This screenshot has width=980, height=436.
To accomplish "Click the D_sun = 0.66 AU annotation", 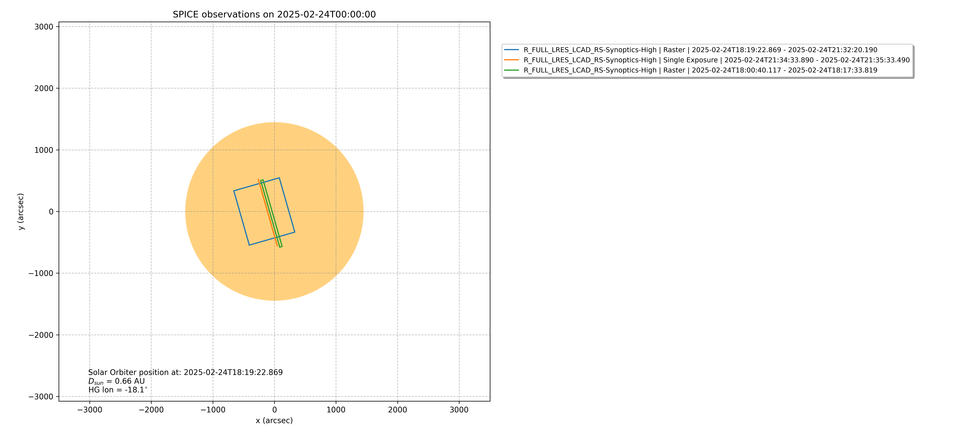I will (x=116, y=381).
